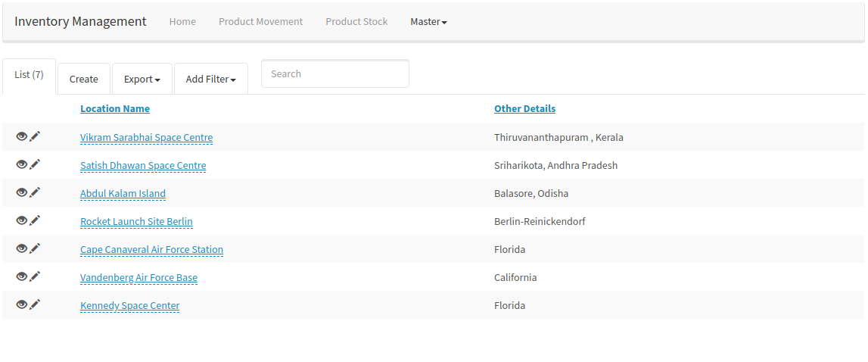Image resolution: width=868 pixels, height=362 pixels.
Task: Open the Master dropdown menu
Action: tap(428, 22)
